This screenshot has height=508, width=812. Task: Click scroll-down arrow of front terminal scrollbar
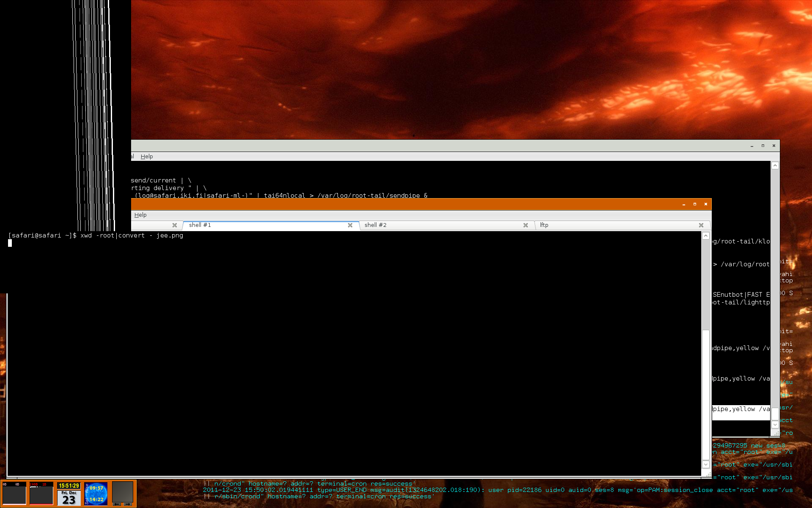click(x=706, y=464)
